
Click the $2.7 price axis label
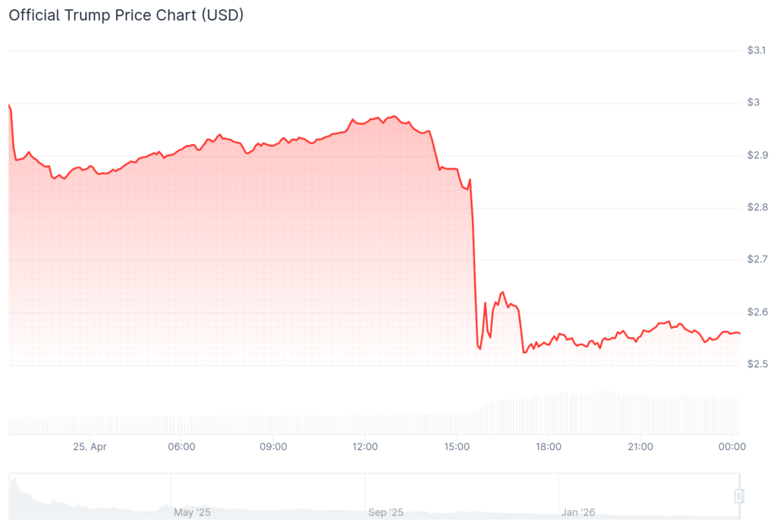click(x=757, y=260)
